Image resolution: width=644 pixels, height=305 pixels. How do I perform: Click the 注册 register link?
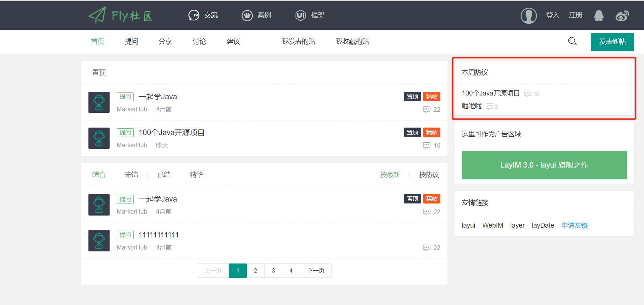pos(576,15)
